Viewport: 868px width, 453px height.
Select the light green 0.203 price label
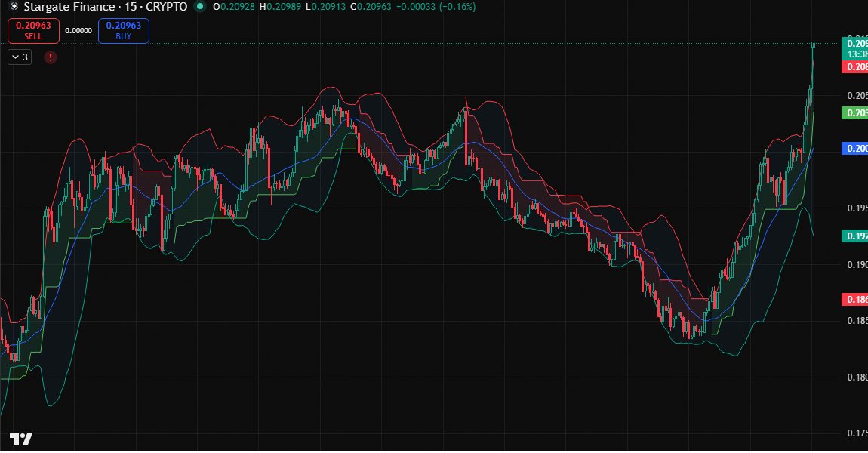pyautogui.click(x=854, y=112)
